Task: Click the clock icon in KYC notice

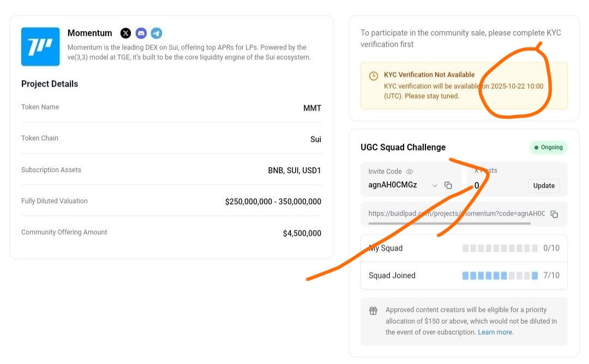Action: [x=374, y=76]
